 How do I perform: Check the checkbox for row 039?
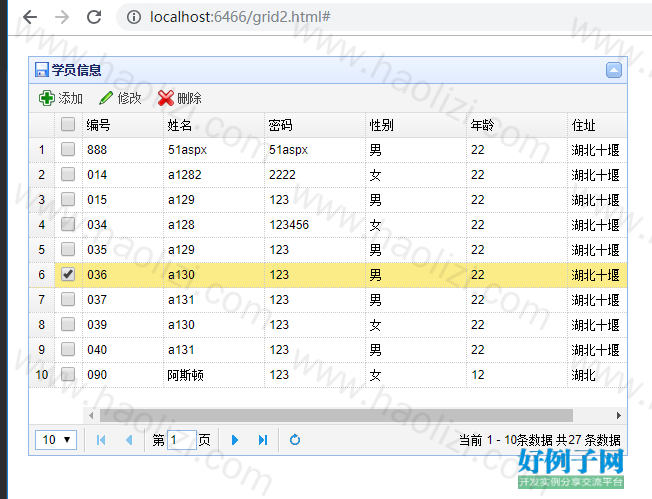pyautogui.click(x=68, y=324)
